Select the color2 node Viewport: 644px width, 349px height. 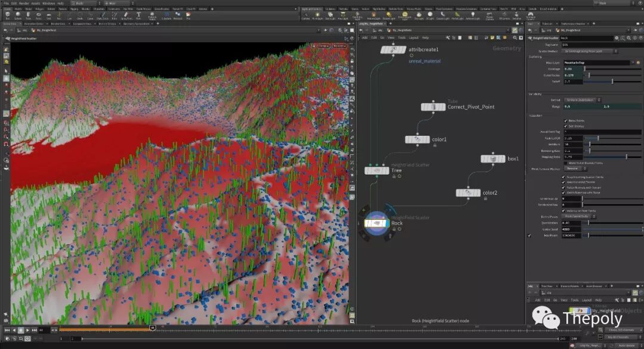point(468,193)
